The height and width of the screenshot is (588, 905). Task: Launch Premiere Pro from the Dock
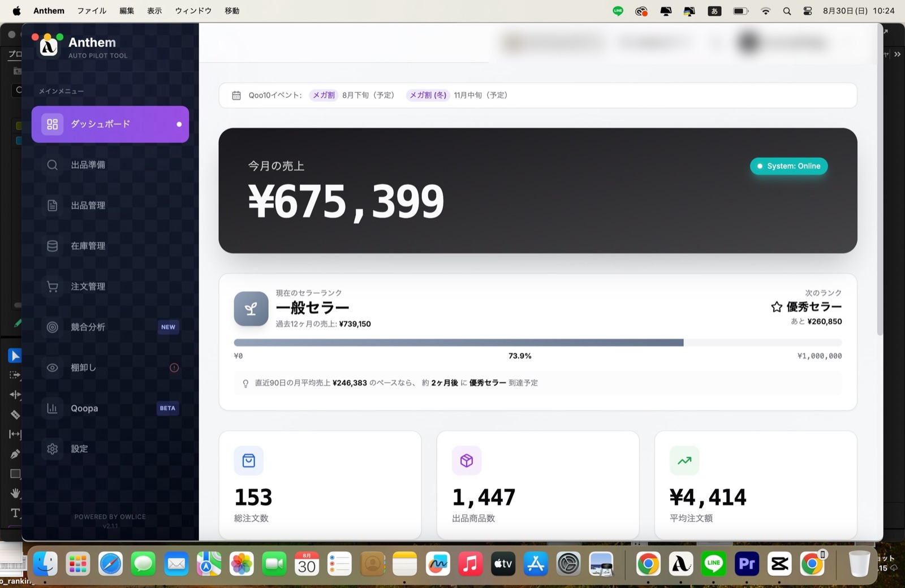[x=747, y=564]
